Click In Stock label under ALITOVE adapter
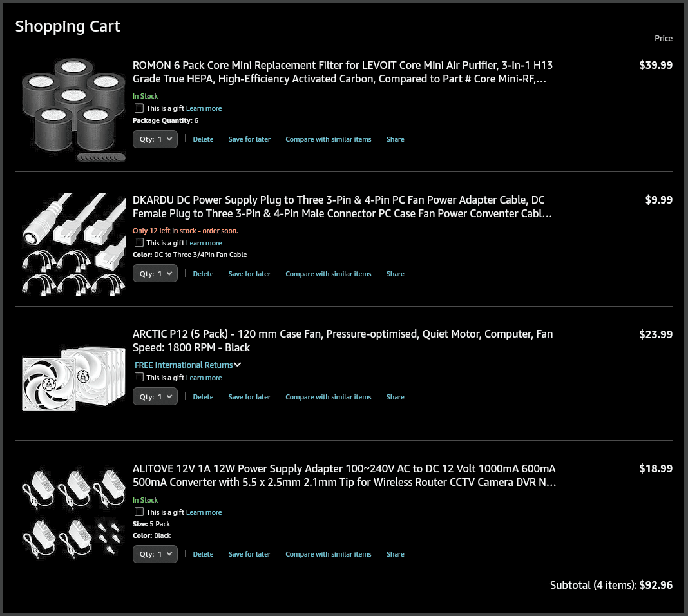 (145, 500)
